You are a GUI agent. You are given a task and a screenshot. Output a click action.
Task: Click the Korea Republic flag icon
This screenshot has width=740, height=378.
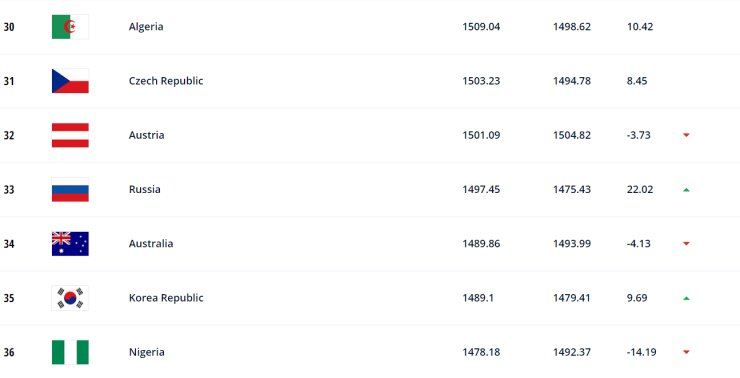pyautogui.click(x=70, y=298)
